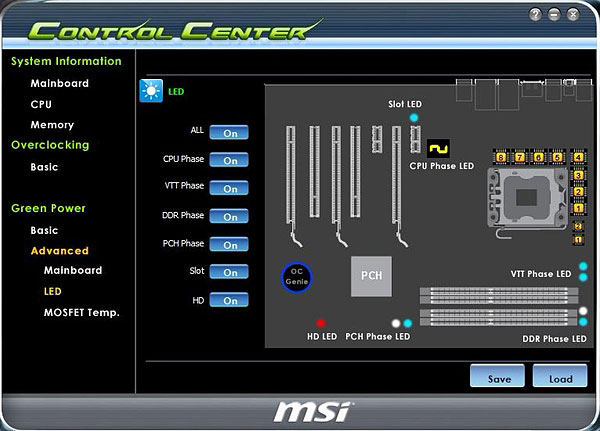Open the Green Power section

point(48,208)
